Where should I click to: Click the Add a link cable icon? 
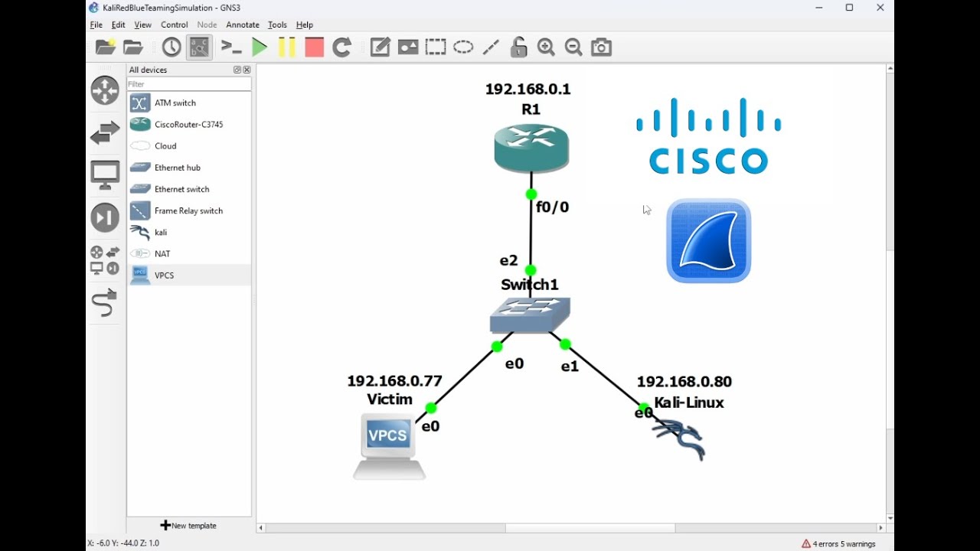(x=105, y=302)
